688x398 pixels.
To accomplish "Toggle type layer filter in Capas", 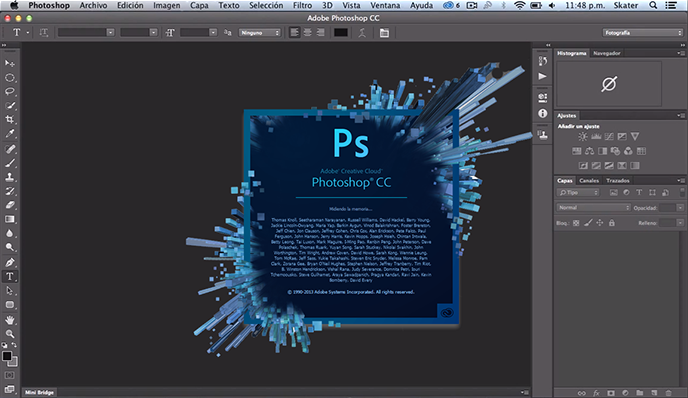I will (639, 193).
